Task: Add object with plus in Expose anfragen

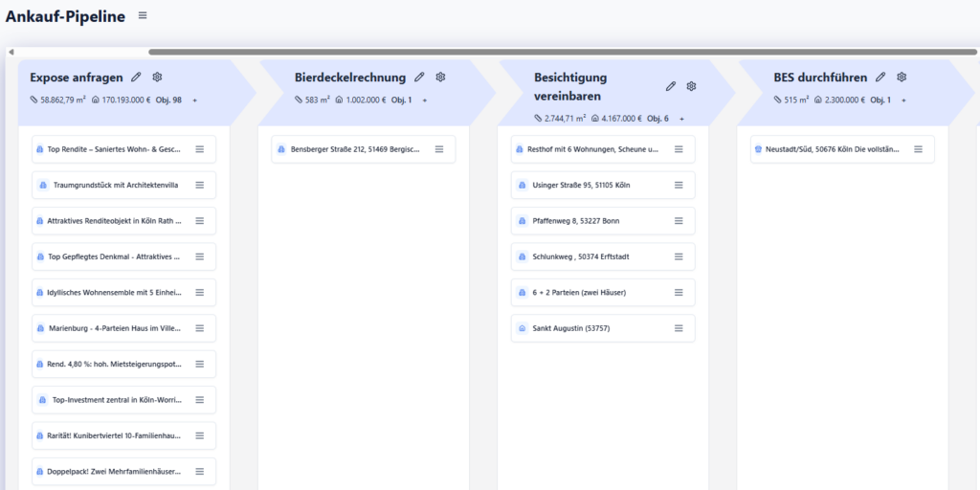Action: pyautogui.click(x=194, y=100)
